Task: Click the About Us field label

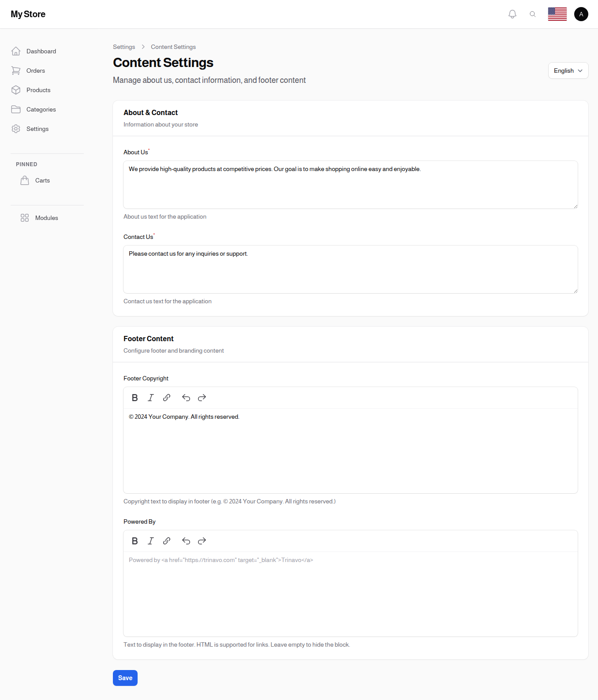Action: 136,152
